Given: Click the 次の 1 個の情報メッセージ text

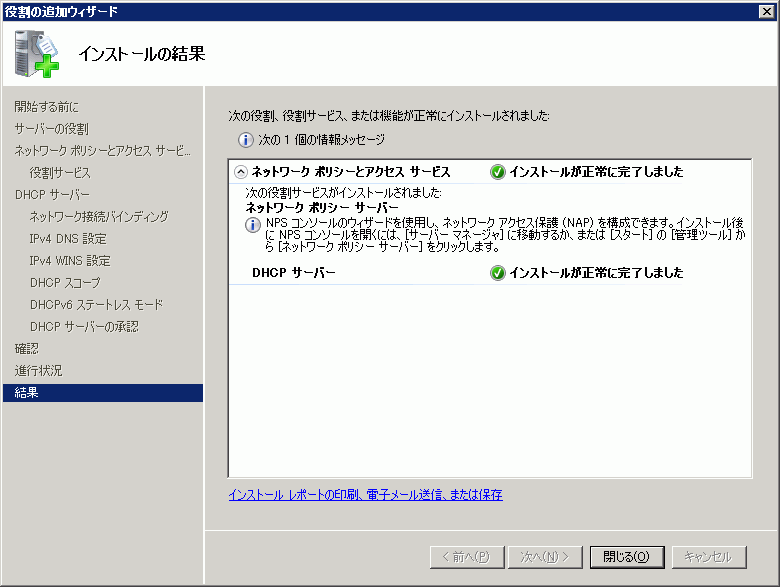Looking at the screenshot, I should [x=321, y=140].
